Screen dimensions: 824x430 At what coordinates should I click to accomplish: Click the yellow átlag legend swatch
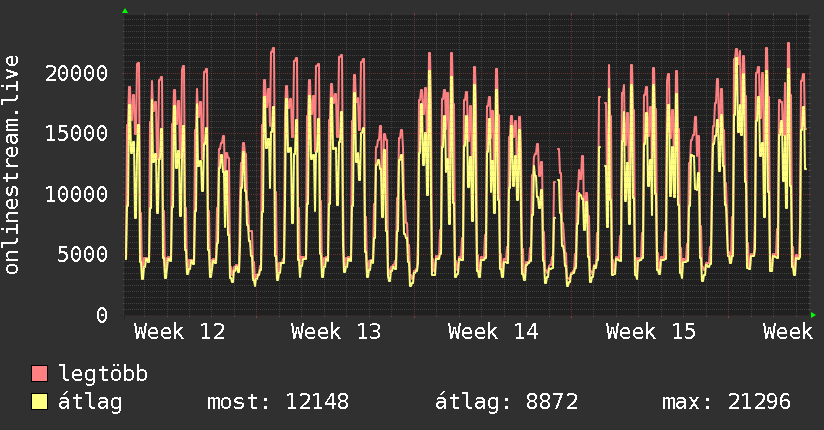coord(39,402)
